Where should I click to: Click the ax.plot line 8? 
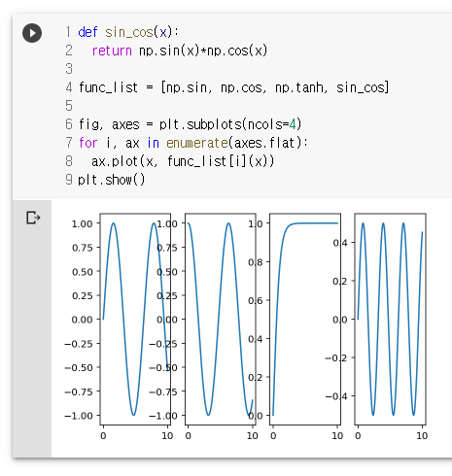coord(183,161)
